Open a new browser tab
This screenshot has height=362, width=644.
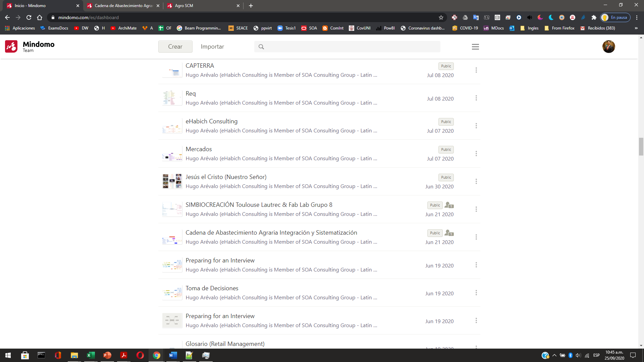pyautogui.click(x=251, y=6)
